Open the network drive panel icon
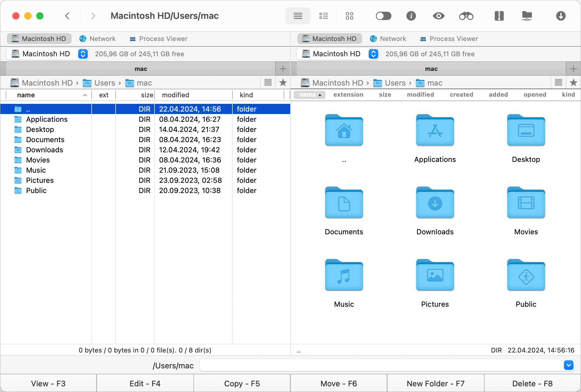This screenshot has height=392, width=581. (x=528, y=16)
